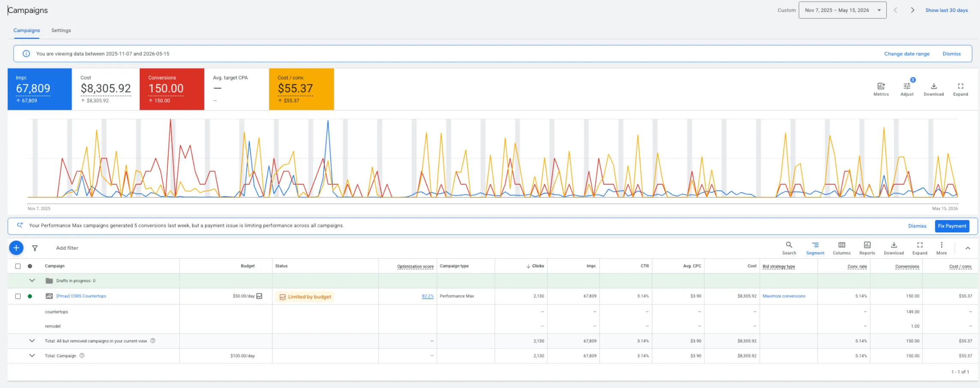The height and width of the screenshot is (388, 980).
Task: Select the Cost metric card
Action: tap(106, 89)
